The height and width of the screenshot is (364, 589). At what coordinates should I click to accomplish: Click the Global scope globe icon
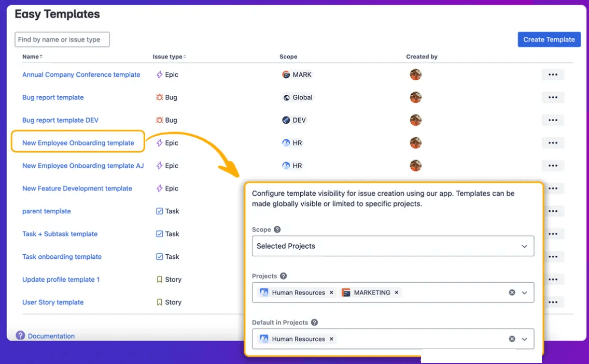(x=286, y=97)
